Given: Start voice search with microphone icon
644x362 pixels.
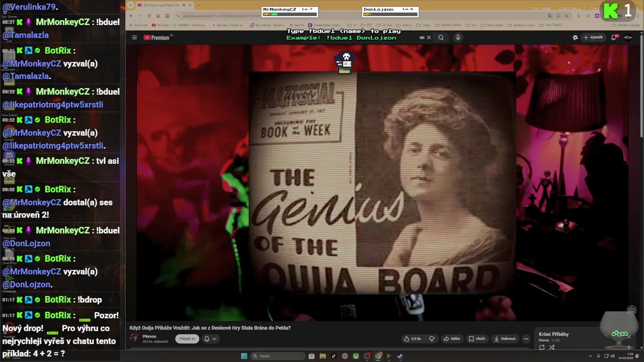Looking at the screenshot, I should (x=458, y=37).
